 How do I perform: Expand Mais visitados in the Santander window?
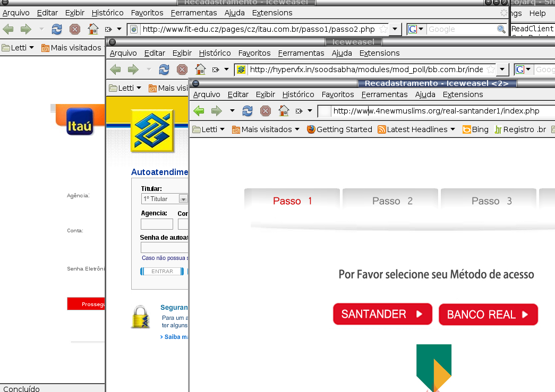[x=266, y=129]
